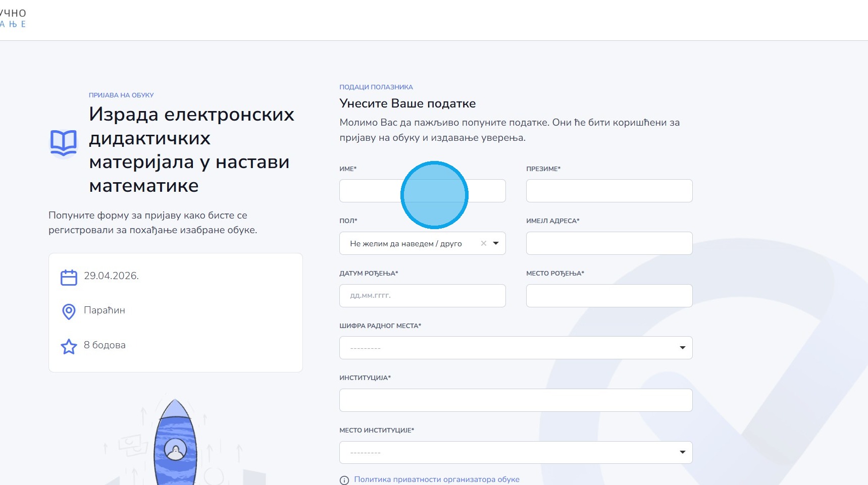
Task: Click the course title Израда електронских дидактичких материјала
Action: (191, 150)
